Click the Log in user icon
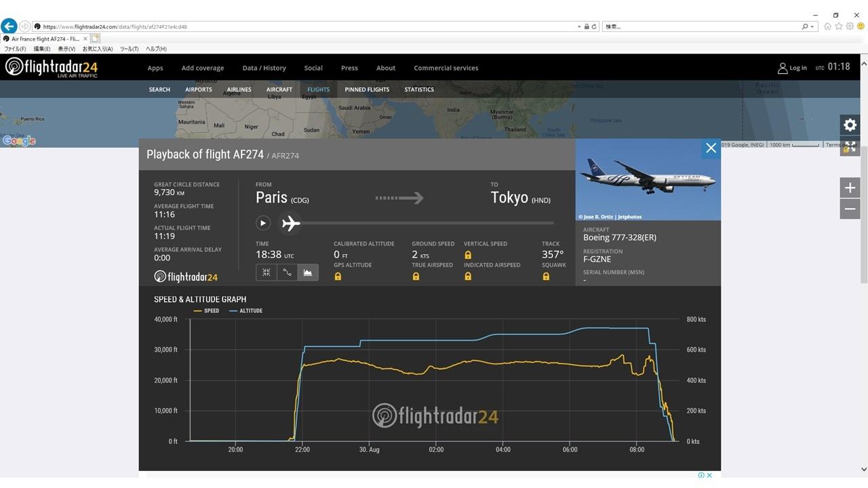The image size is (868, 488). tap(783, 68)
